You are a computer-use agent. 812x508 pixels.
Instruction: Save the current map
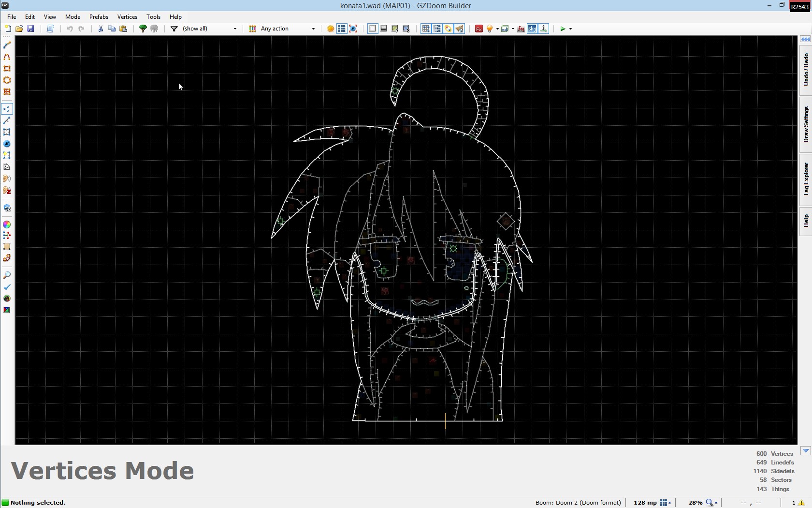pyautogui.click(x=30, y=29)
